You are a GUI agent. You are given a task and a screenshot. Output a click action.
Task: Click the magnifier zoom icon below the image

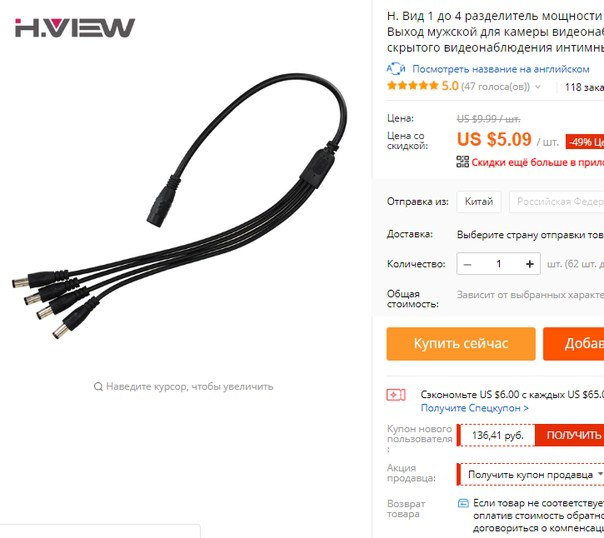click(98, 386)
